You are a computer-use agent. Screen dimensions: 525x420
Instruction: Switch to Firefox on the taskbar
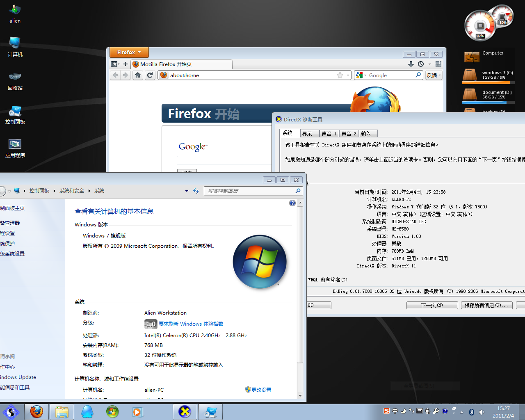point(37,412)
